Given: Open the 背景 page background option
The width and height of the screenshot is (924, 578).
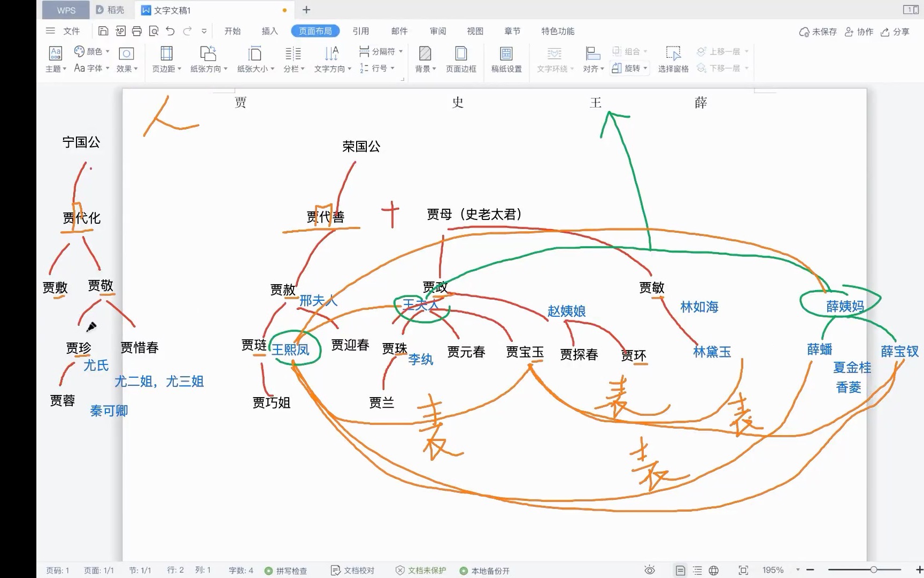Looking at the screenshot, I should (x=426, y=59).
